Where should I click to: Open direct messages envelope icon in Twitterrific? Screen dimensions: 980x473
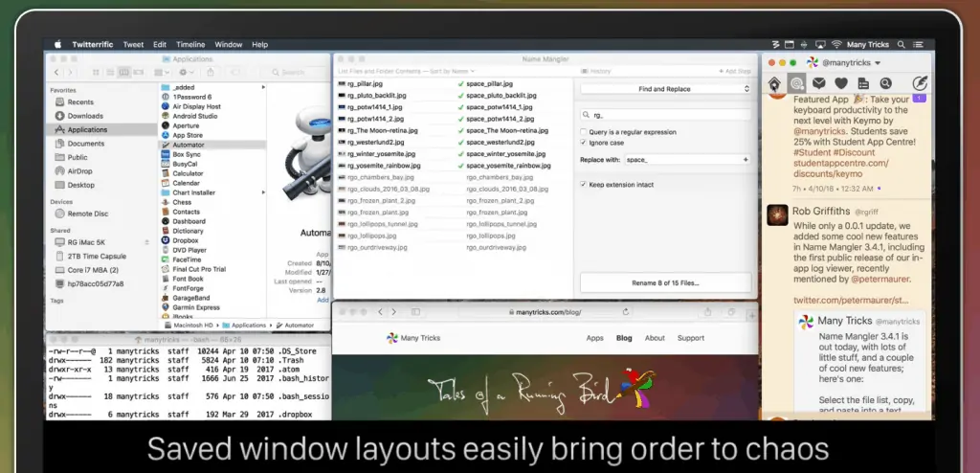pos(819,83)
